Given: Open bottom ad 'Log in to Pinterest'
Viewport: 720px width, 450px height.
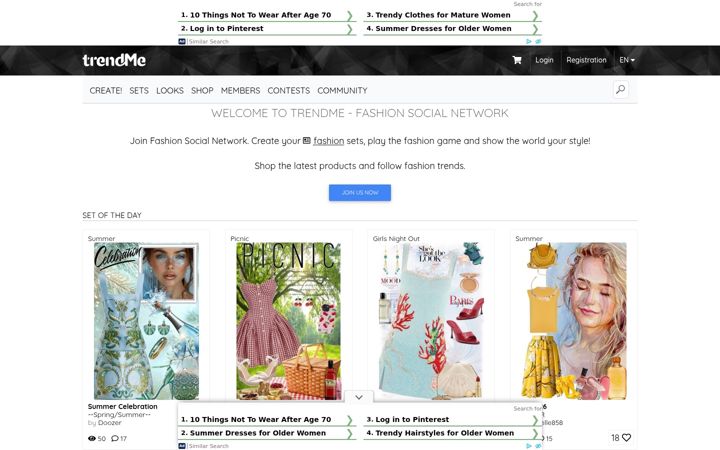Looking at the screenshot, I should [x=452, y=420].
